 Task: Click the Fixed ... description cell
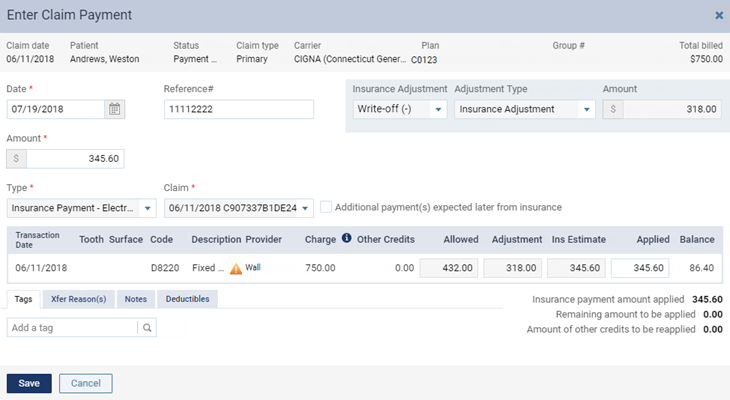(x=208, y=268)
